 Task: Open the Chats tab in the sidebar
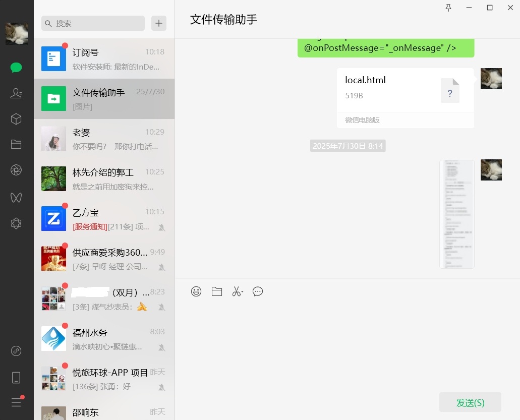pos(16,68)
